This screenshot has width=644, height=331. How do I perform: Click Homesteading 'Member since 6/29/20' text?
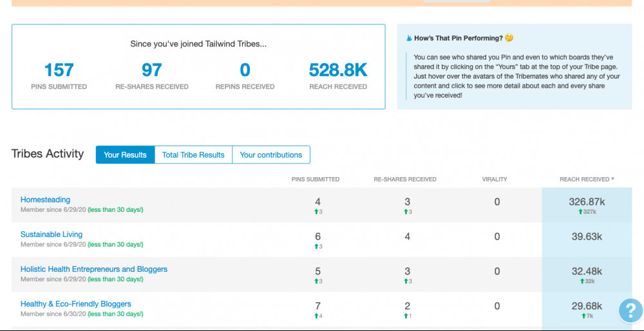coord(53,210)
